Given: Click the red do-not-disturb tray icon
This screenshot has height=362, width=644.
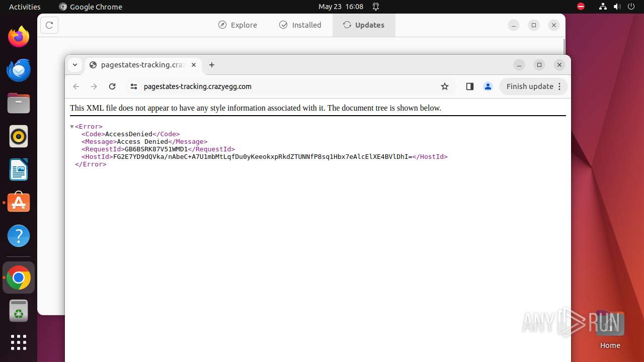Looking at the screenshot, I should (581, 7).
